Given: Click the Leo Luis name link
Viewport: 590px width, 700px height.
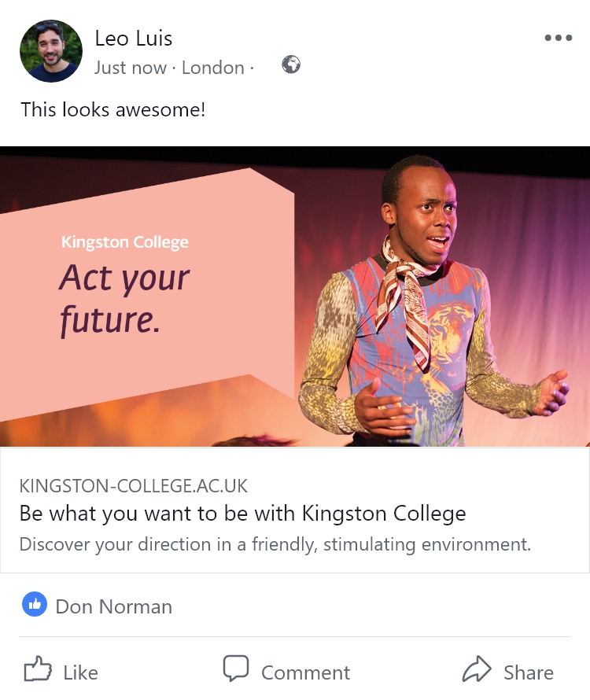Looking at the screenshot, I should click(133, 38).
